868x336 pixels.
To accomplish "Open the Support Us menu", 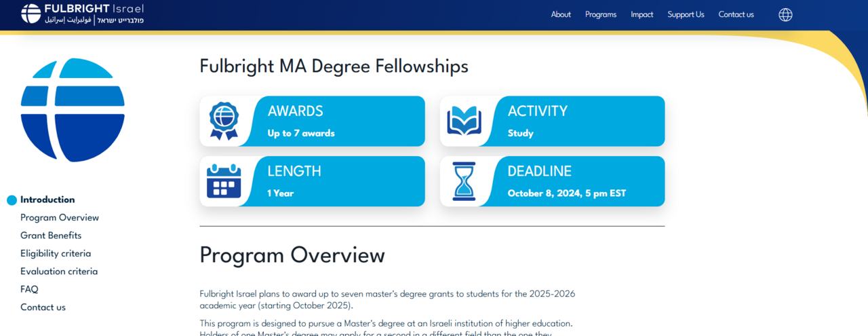I will click(686, 14).
